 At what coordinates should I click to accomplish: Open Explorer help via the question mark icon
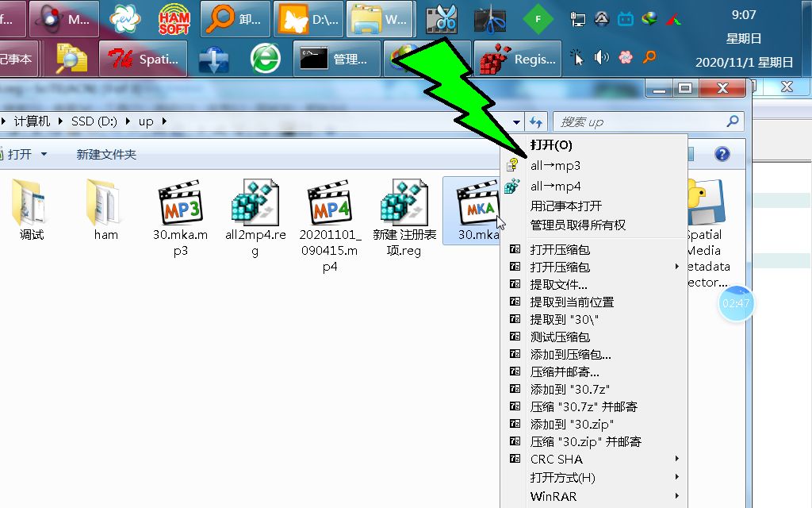point(722,154)
